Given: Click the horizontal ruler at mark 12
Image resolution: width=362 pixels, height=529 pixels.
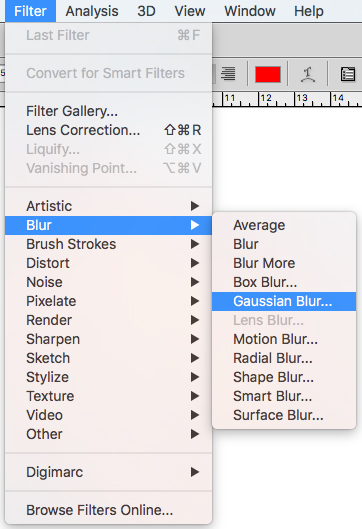Looking at the screenshot, I should click(x=266, y=99).
